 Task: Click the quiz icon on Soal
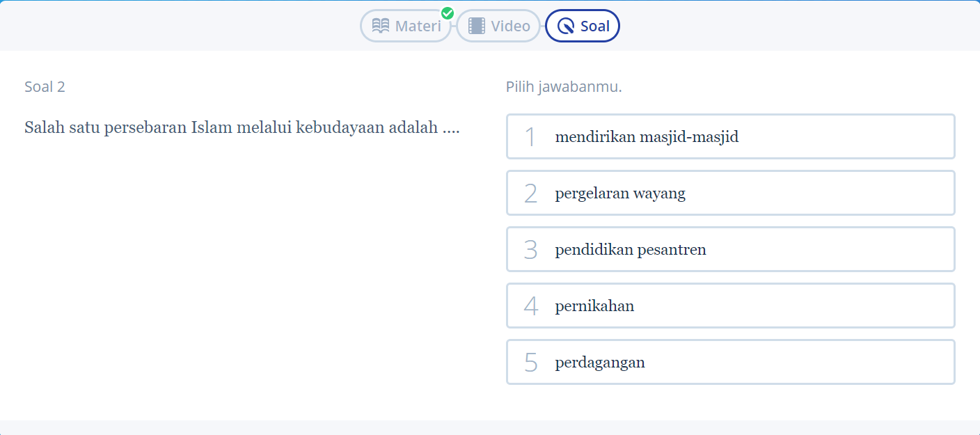tap(567, 26)
